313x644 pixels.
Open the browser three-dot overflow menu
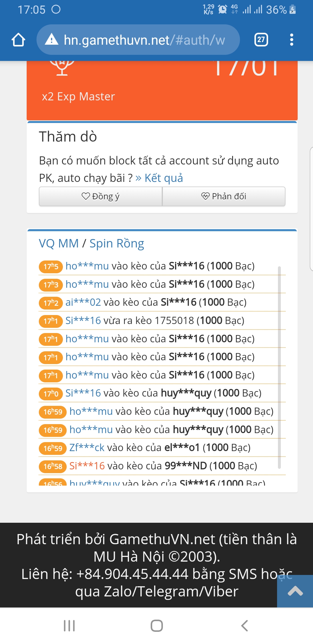tap(292, 40)
